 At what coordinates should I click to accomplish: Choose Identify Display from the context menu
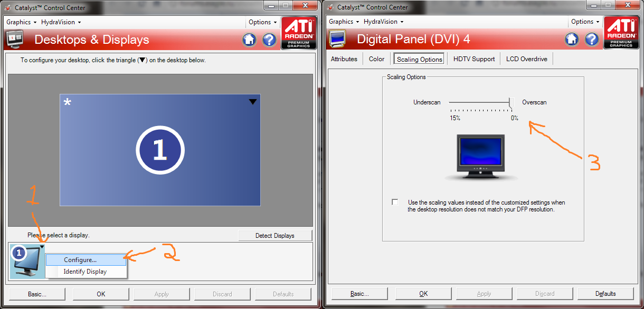86,272
